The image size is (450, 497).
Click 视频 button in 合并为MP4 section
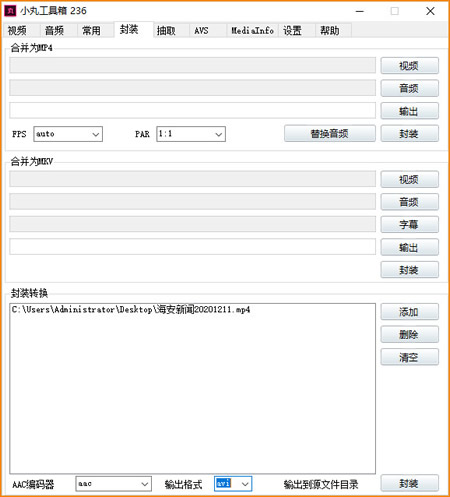pyautogui.click(x=410, y=66)
